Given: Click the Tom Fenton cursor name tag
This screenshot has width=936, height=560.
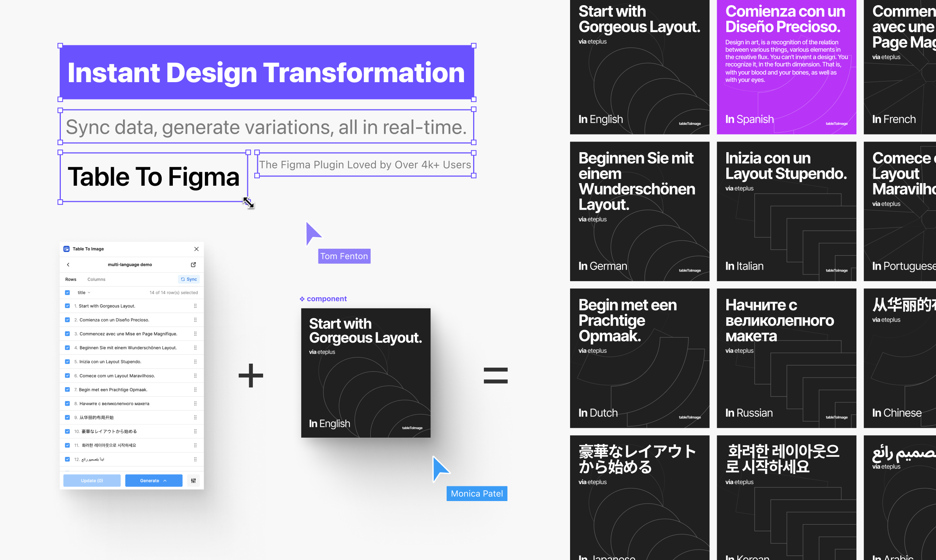Looking at the screenshot, I should (x=344, y=256).
